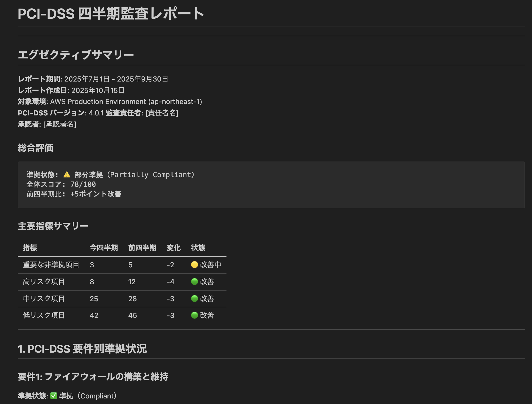The height and width of the screenshot is (404, 532).
Task: Click the 今四半期 column header
Action: click(104, 248)
